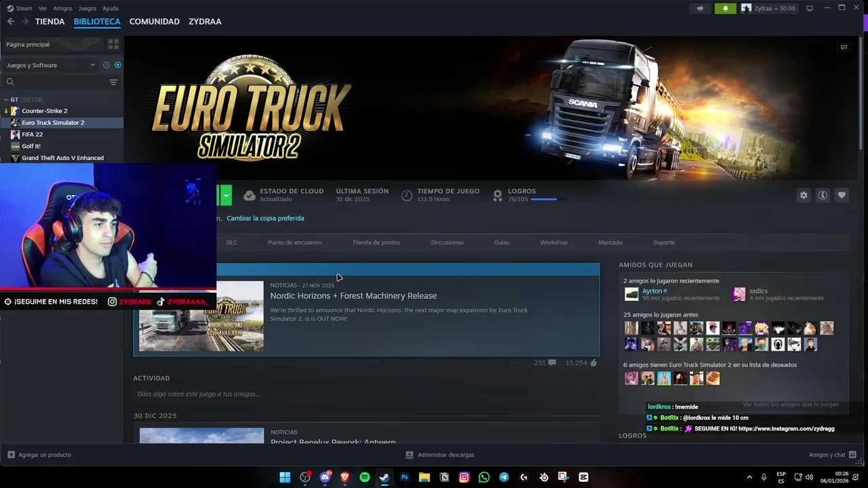Toggle favorite with the heart icon

pos(842,195)
